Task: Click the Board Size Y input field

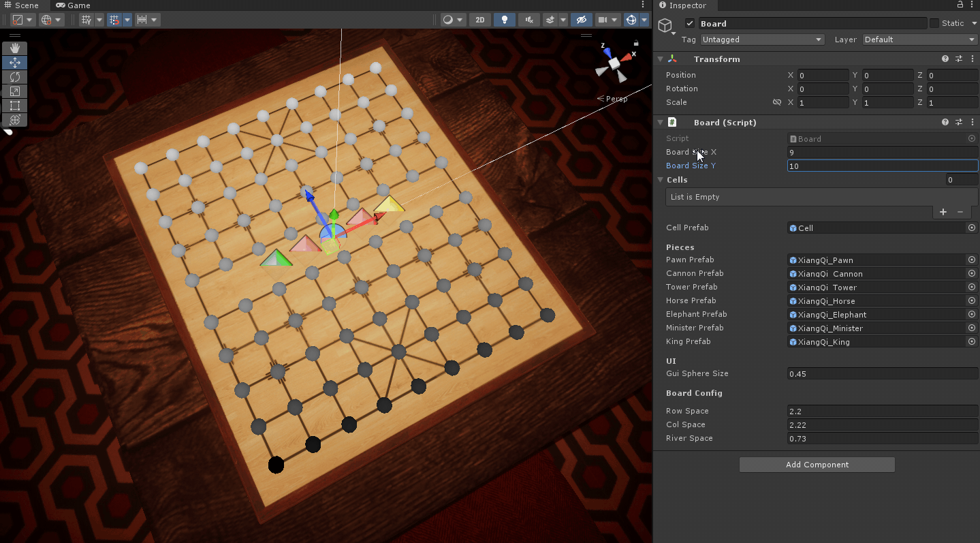Action: click(x=881, y=166)
